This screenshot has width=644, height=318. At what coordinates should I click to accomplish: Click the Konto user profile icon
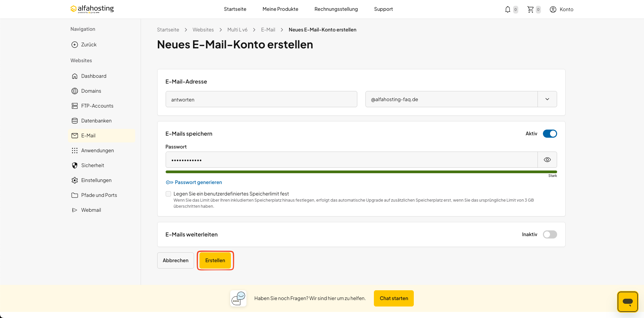point(553,9)
